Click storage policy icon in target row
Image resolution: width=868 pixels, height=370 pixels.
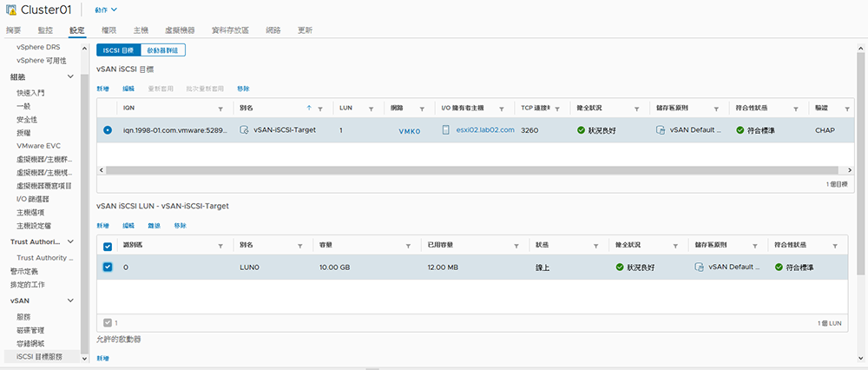coord(661,130)
